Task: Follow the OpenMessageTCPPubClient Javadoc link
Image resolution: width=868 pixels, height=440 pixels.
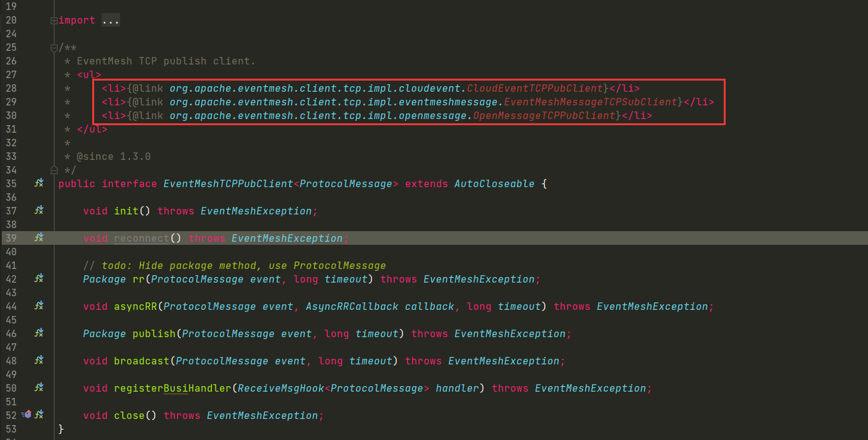Action: pos(544,115)
